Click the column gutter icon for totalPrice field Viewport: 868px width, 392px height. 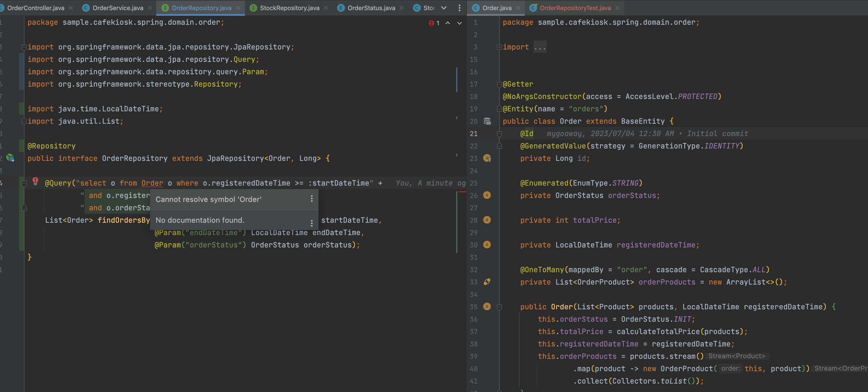487,220
